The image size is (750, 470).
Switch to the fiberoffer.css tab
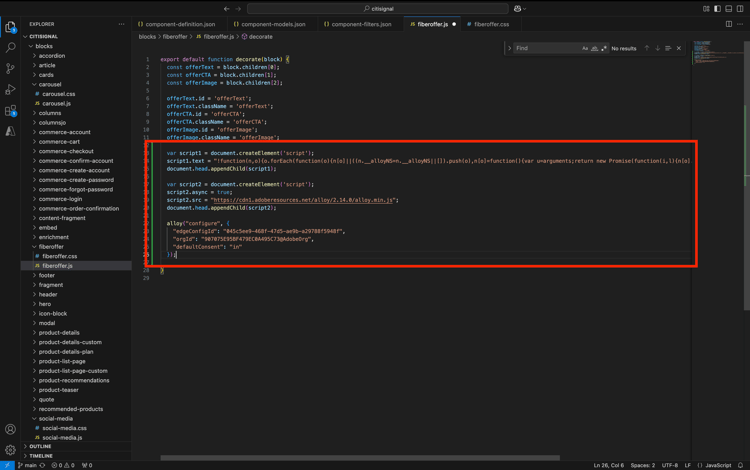pos(491,24)
